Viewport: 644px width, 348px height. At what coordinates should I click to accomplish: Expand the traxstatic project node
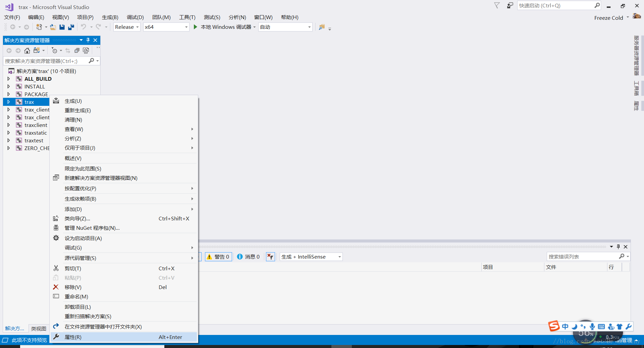coord(9,133)
